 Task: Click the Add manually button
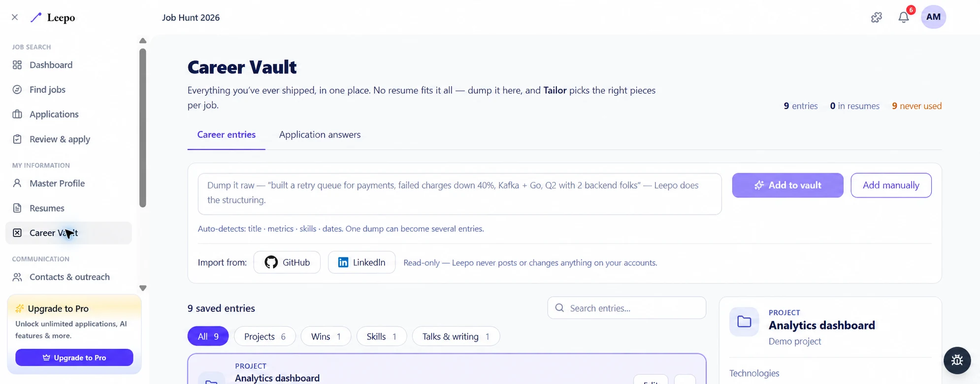click(891, 185)
